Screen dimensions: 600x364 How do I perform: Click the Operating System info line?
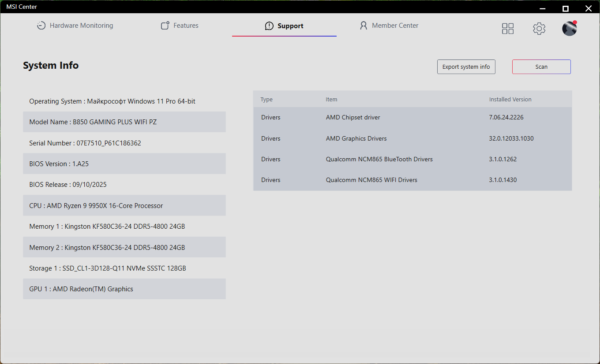tap(124, 101)
